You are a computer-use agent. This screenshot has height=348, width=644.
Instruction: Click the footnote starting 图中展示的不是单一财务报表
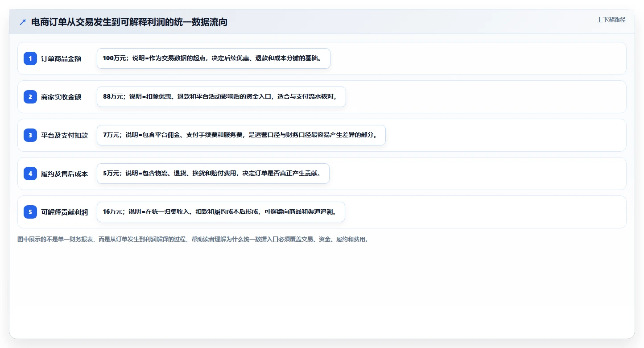pos(193,240)
